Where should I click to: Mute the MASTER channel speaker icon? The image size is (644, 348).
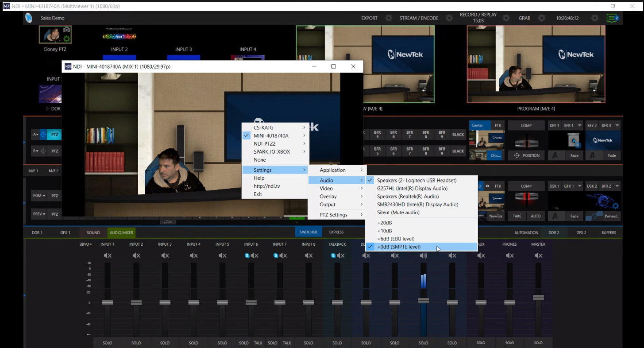(x=538, y=255)
